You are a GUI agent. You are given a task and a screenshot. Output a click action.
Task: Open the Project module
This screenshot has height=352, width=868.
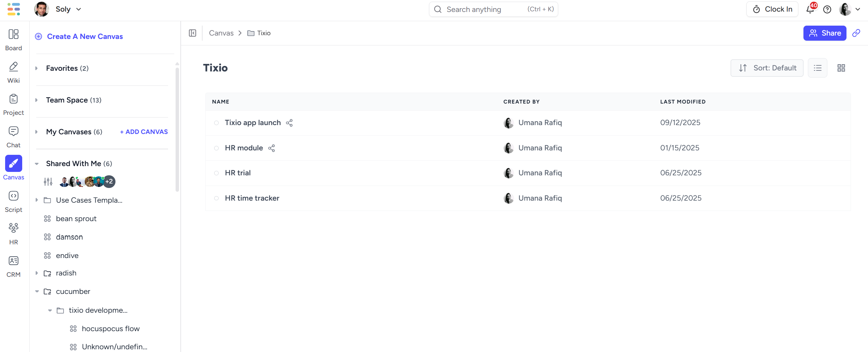click(14, 105)
